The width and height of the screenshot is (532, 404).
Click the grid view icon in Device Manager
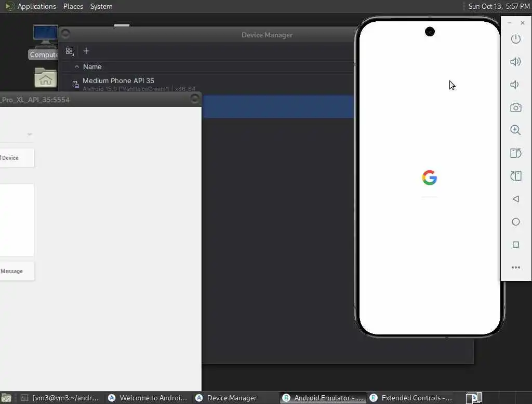click(x=70, y=51)
